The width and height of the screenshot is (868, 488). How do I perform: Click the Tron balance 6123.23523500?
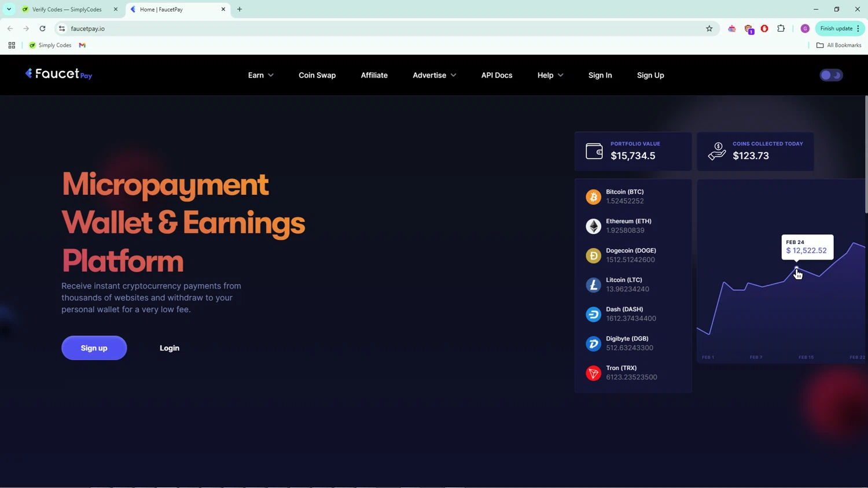pyautogui.click(x=631, y=377)
